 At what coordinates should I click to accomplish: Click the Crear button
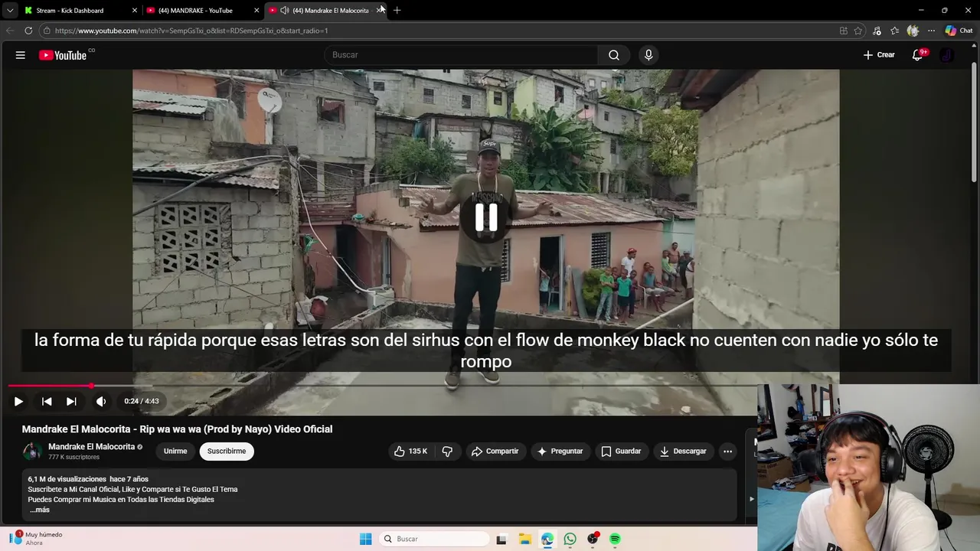(x=879, y=55)
